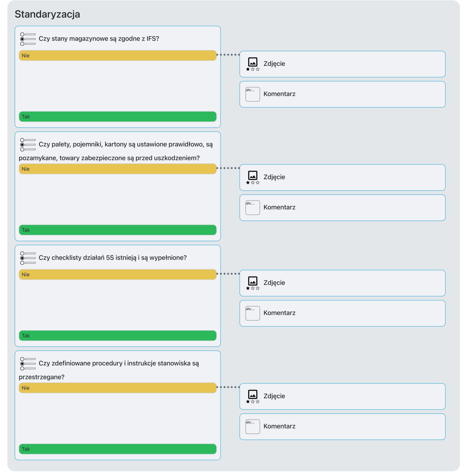This screenshot has height=476, width=475.
Task: Click the Zdjęcie photo icon for IFS question
Action: (x=253, y=64)
